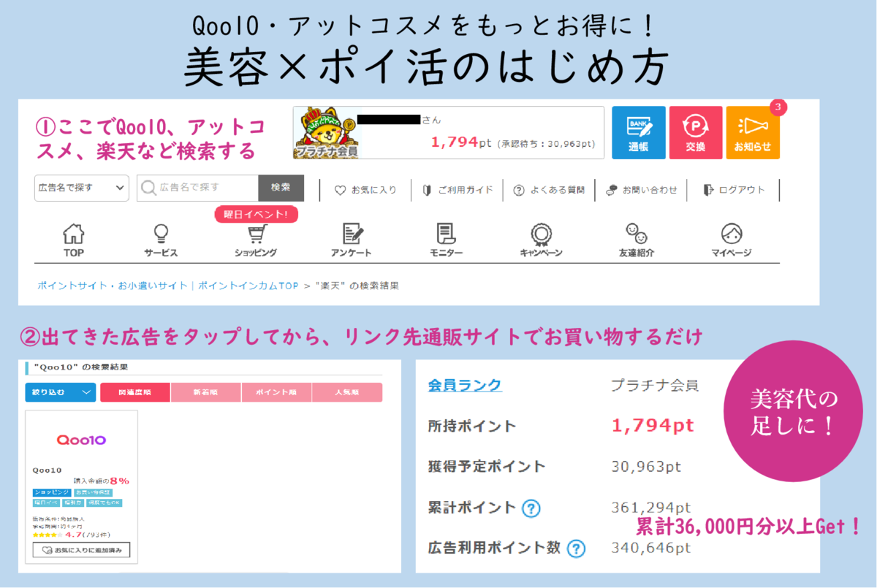Open the TOP home navigation icon
877x588 pixels.
pos(73,241)
